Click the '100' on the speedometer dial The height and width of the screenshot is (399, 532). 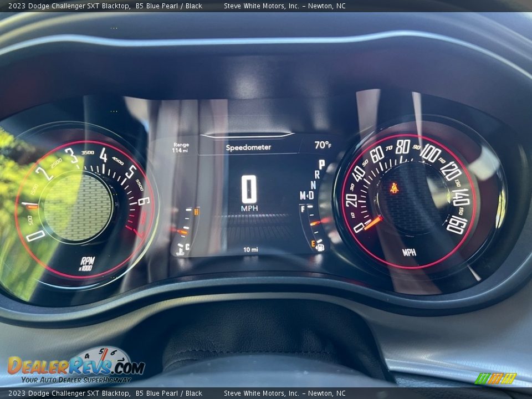tap(430, 153)
